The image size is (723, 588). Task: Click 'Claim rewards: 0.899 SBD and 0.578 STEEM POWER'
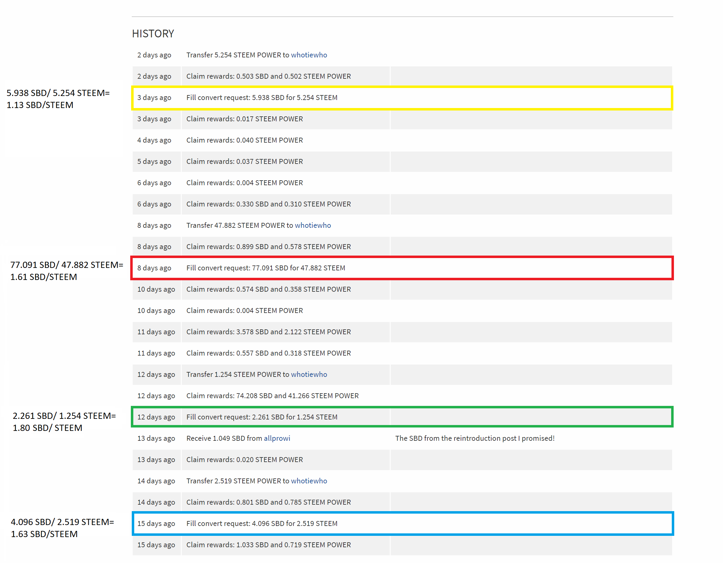(x=268, y=247)
